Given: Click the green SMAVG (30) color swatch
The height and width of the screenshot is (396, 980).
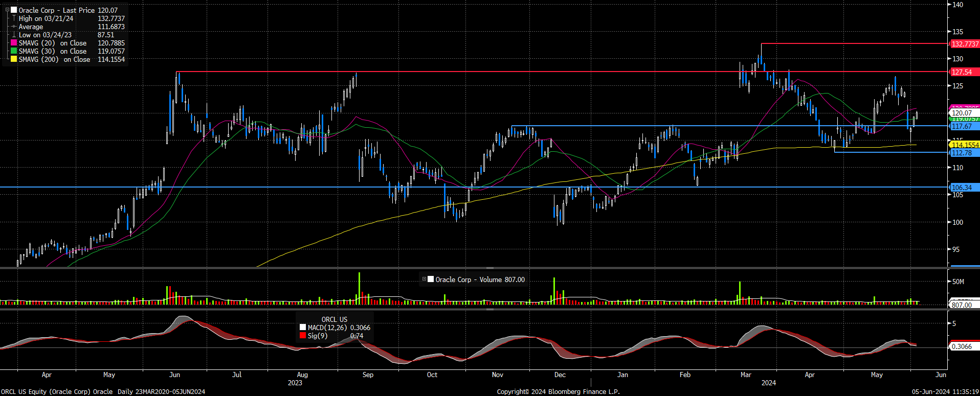Looking at the screenshot, I should (x=14, y=51).
